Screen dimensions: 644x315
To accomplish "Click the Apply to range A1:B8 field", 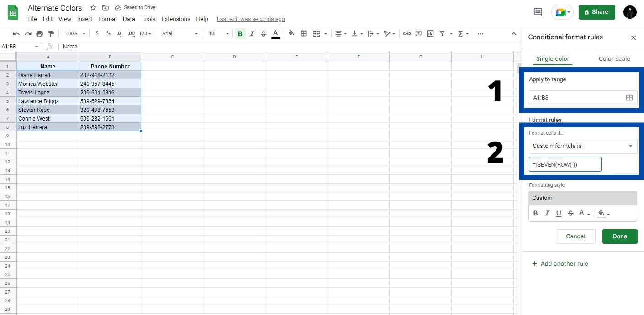I will point(583,97).
